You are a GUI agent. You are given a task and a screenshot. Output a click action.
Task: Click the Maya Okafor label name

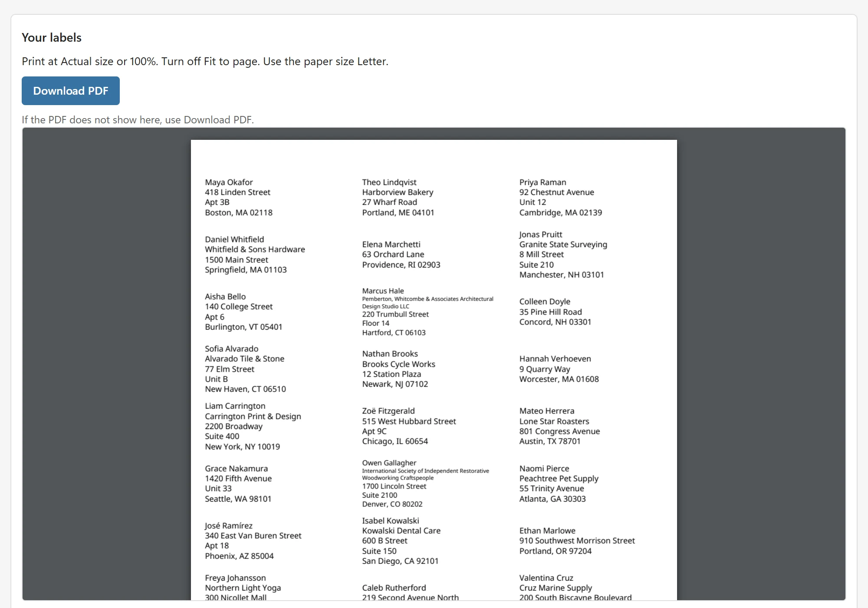[x=229, y=182]
